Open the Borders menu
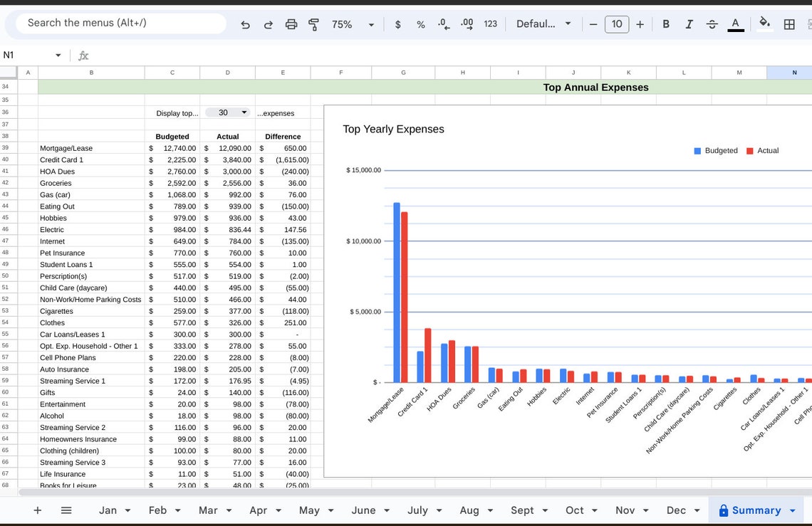The width and height of the screenshot is (812, 526). click(x=788, y=23)
